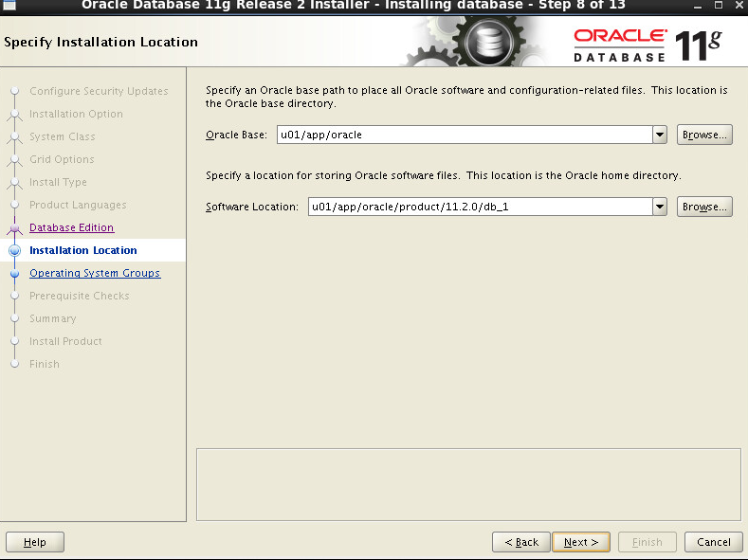The image size is (748, 560).
Task: Click the Software Location label
Action: (x=252, y=207)
